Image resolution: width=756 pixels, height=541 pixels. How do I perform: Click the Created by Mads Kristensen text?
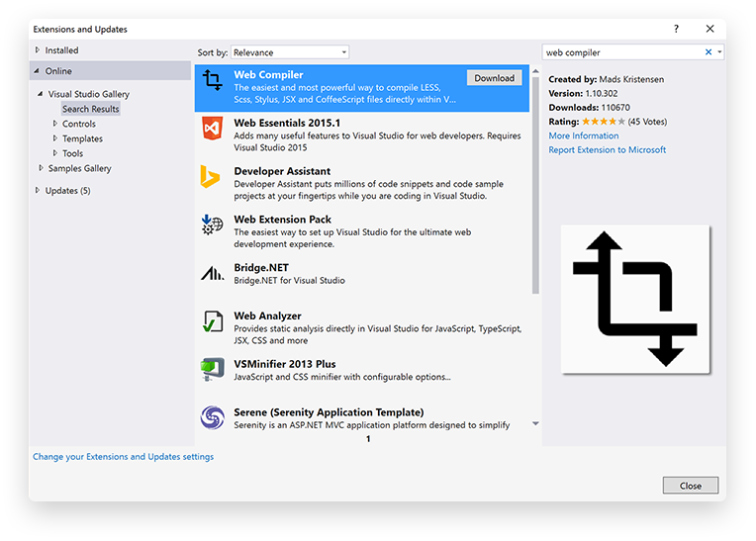click(606, 79)
